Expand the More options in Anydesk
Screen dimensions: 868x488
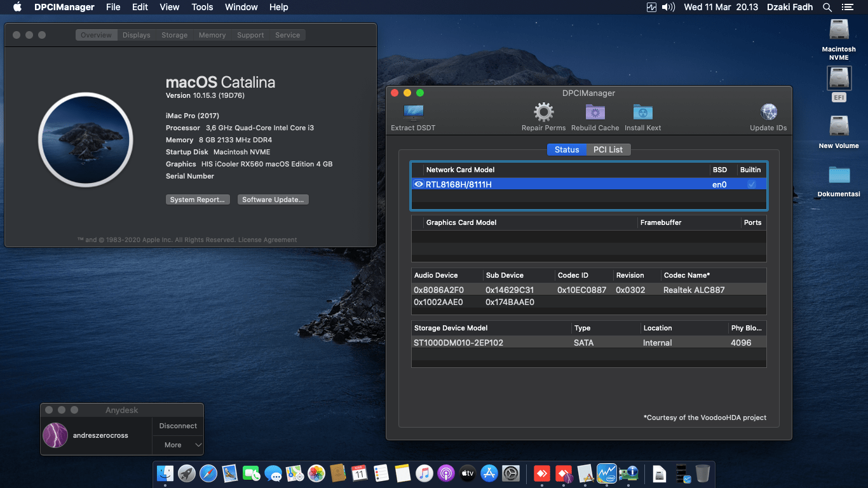(x=177, y=445)
